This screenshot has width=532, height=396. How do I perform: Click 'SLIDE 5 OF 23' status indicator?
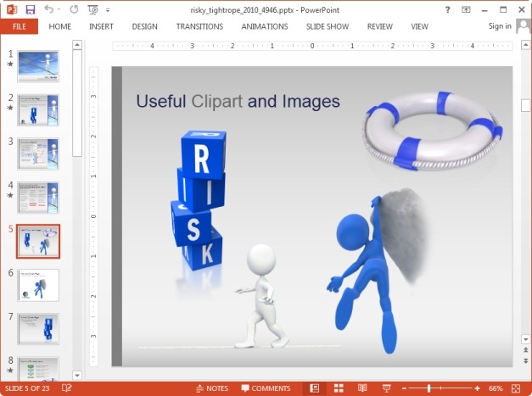27,388
